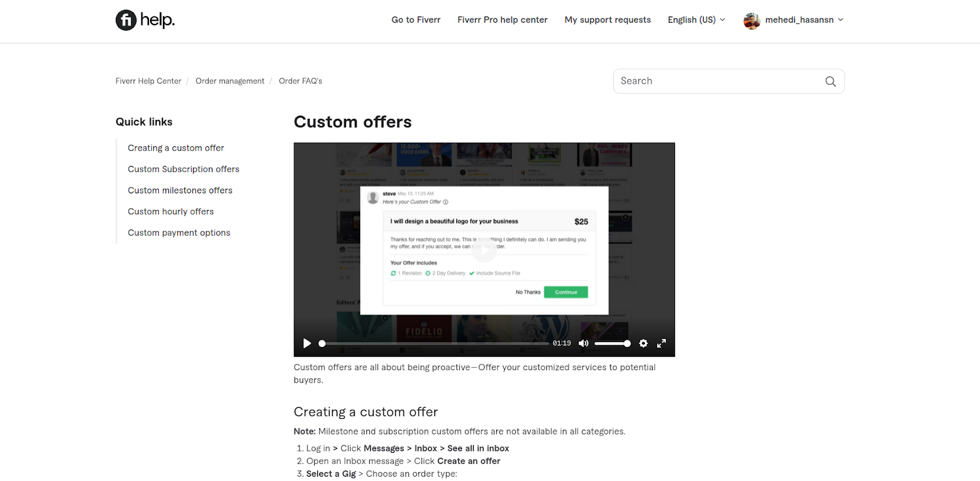Click the center play overlay on video
This screenshot has height=481, width=980.
tap(484, 250)
